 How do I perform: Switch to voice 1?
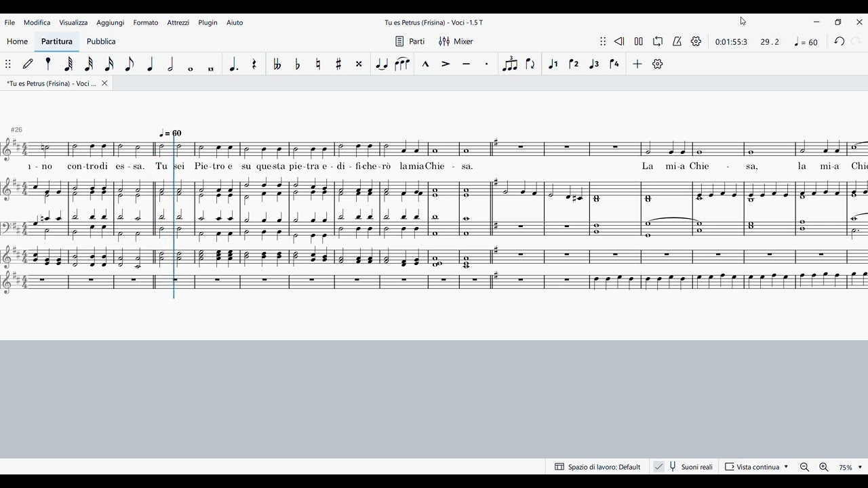pyautogui.click(x=553, y=64)
